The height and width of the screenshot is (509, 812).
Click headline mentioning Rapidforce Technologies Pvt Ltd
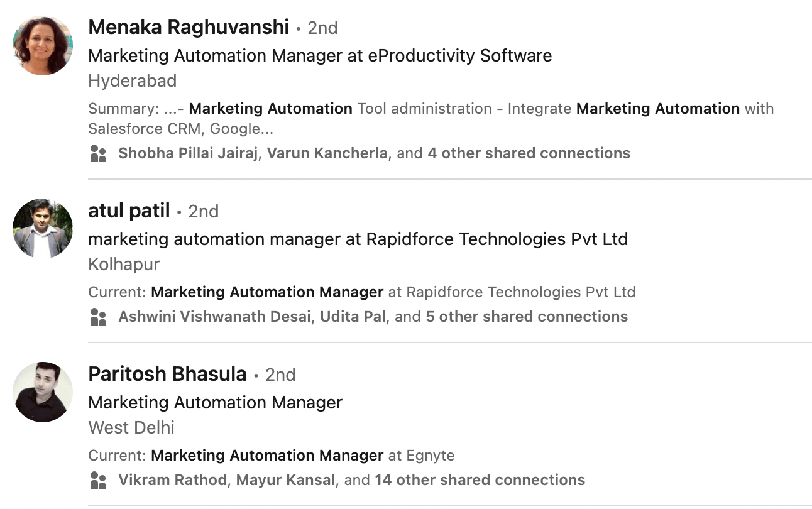point(358,239)
